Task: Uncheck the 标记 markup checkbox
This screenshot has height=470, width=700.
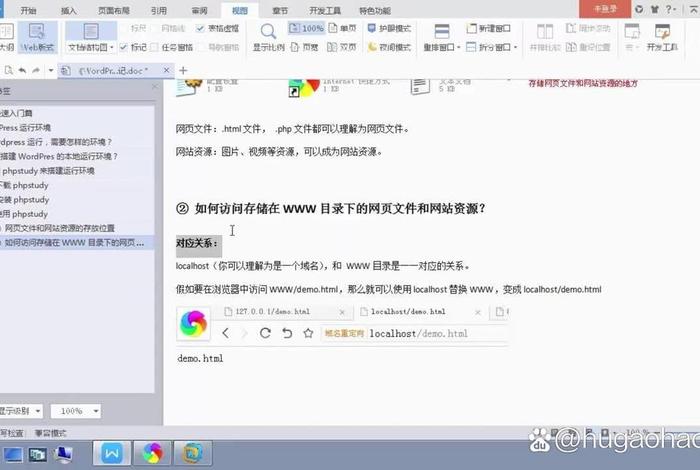Action: pyautogui.click(x=124, y=47)
